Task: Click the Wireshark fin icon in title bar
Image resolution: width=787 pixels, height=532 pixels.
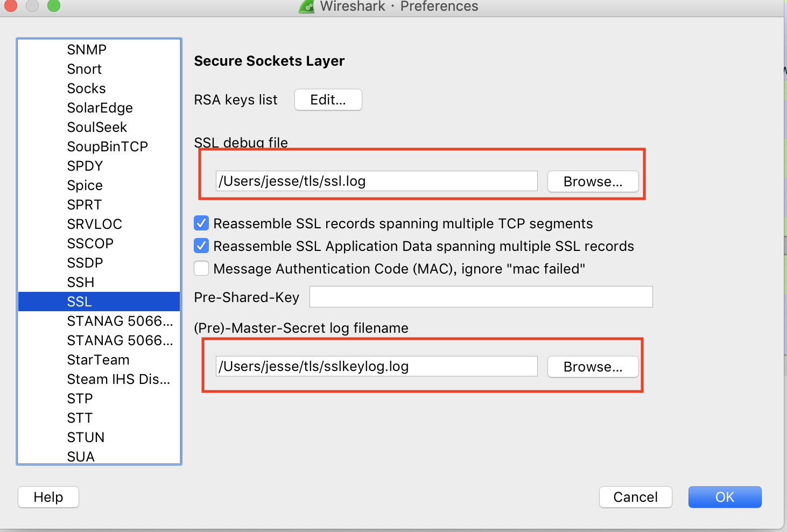Action: [x=307, y=6]
